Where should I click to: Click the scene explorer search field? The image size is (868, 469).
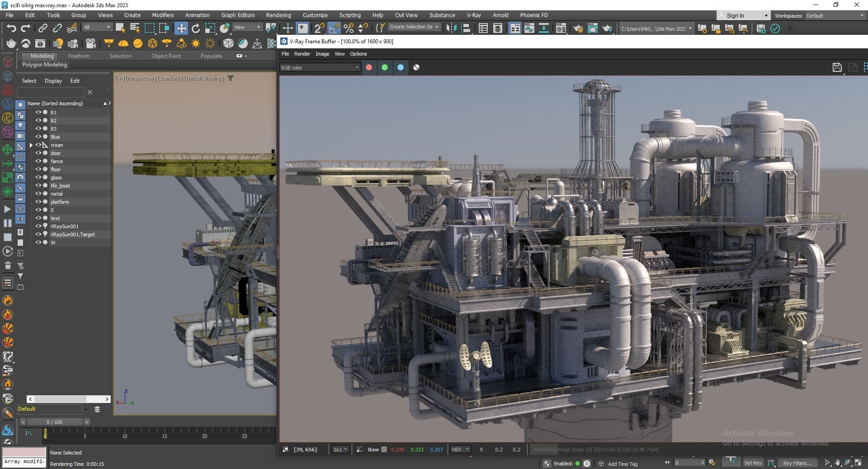[51, 92]
